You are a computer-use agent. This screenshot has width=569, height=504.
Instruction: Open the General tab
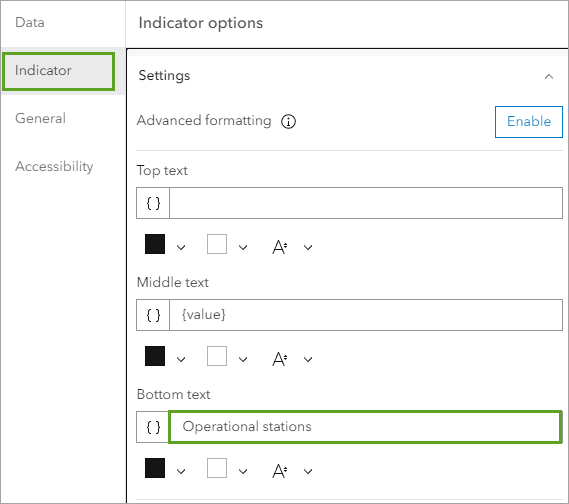pos(40,118)
